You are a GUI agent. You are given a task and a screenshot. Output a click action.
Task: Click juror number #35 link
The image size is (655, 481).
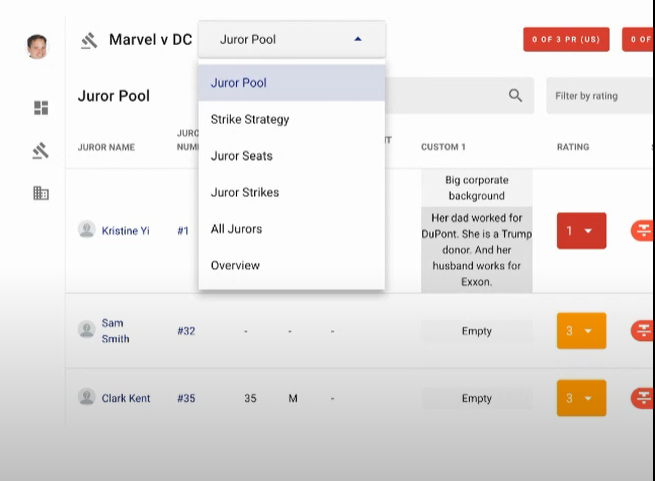click(186, 398)
